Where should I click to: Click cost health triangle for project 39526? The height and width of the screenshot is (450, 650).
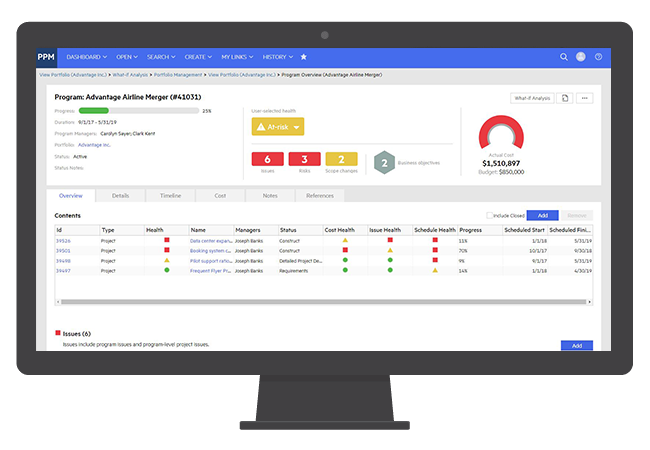345,240
